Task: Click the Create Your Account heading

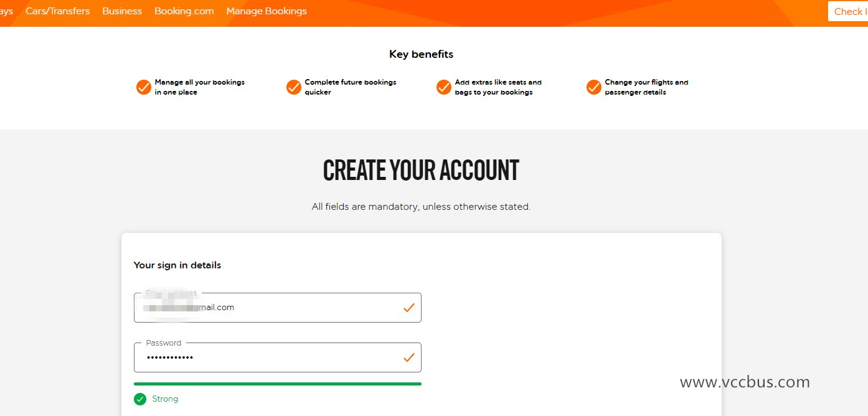Action: click(x=421, y=171)
